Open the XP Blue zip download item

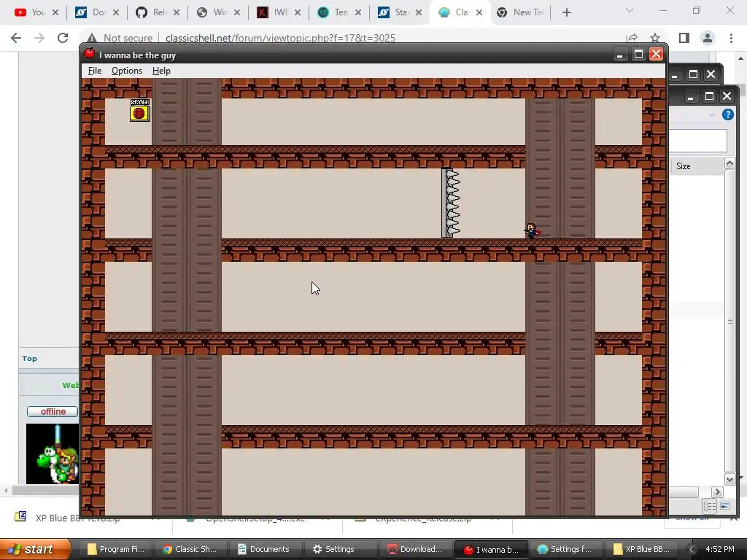point(76,518)
